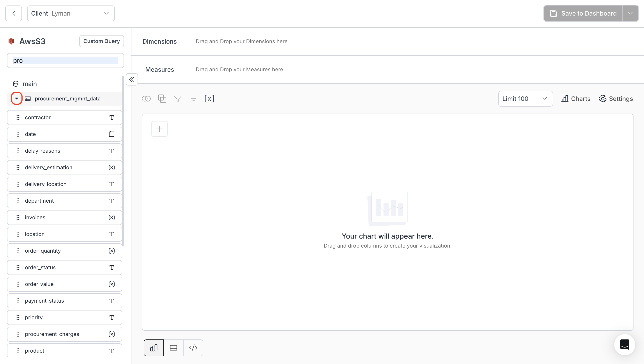Click the overlapping squares icon in toolbar
This screenshot has width=644, height=364.
point(162,99)
